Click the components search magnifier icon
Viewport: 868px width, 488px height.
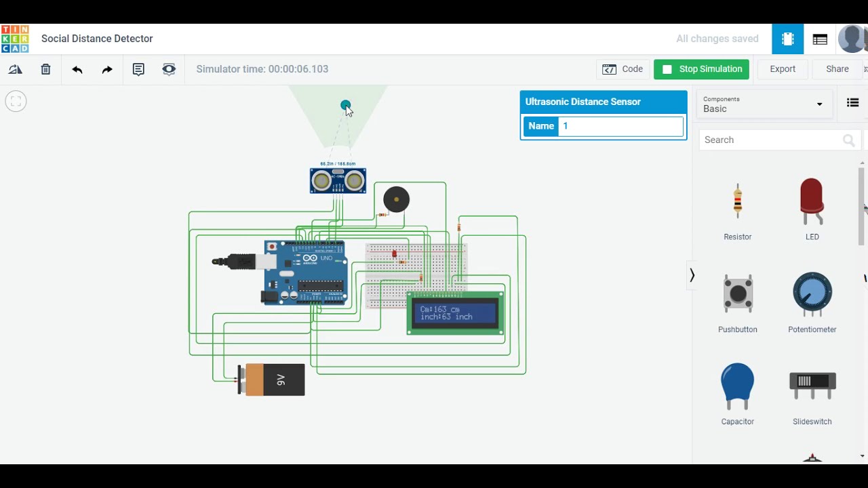pos(848,140)
